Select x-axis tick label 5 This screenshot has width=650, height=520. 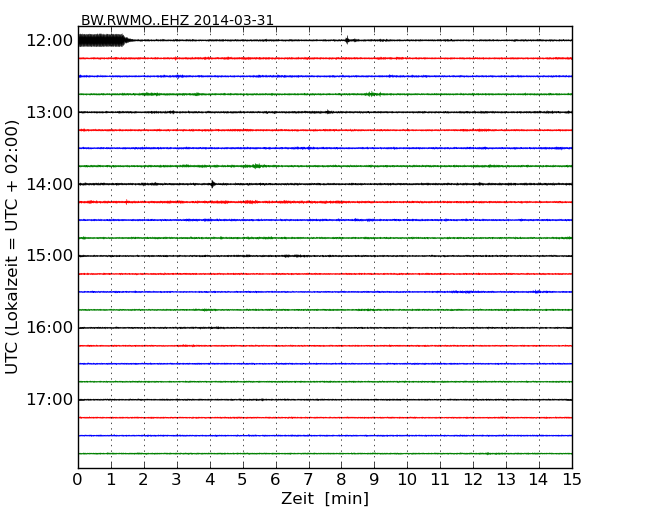(242, 480)
